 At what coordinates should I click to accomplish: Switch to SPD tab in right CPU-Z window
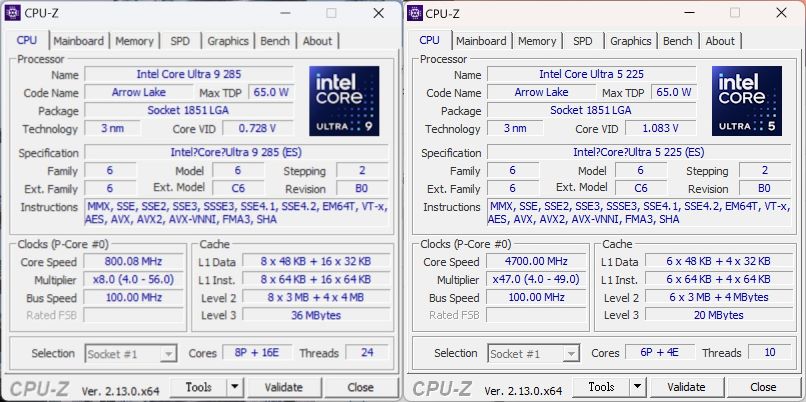[x=582, y=41]
